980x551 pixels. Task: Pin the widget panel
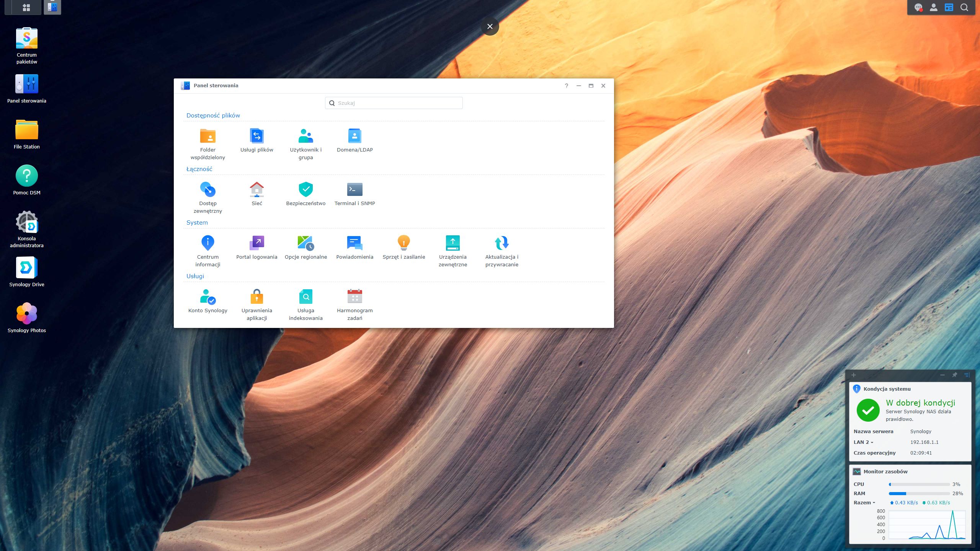[955, 375]
